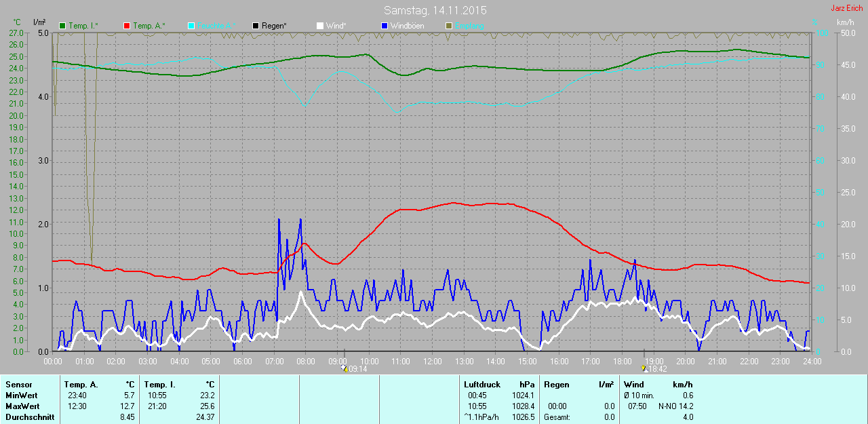Click the green Temp. I. legend swatch
This screenshot has width=868, height=424.
tap(63, 26)
